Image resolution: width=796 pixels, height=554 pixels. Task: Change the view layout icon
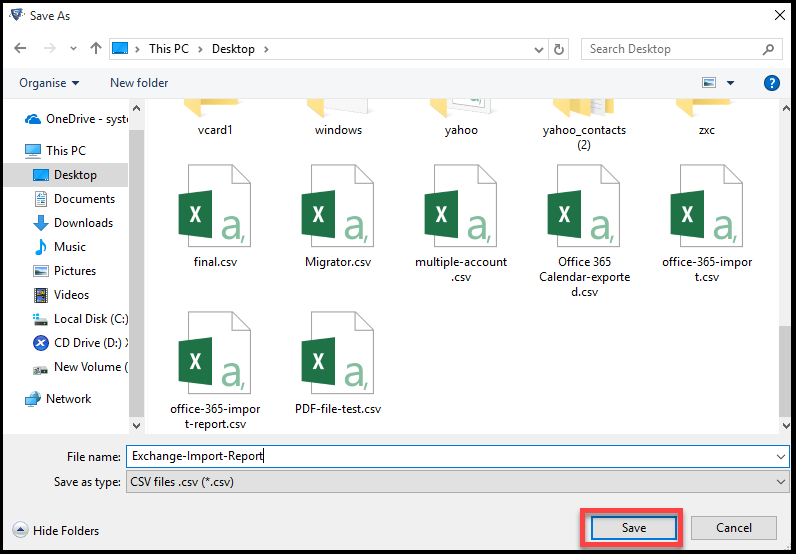[x=709, y=83]
